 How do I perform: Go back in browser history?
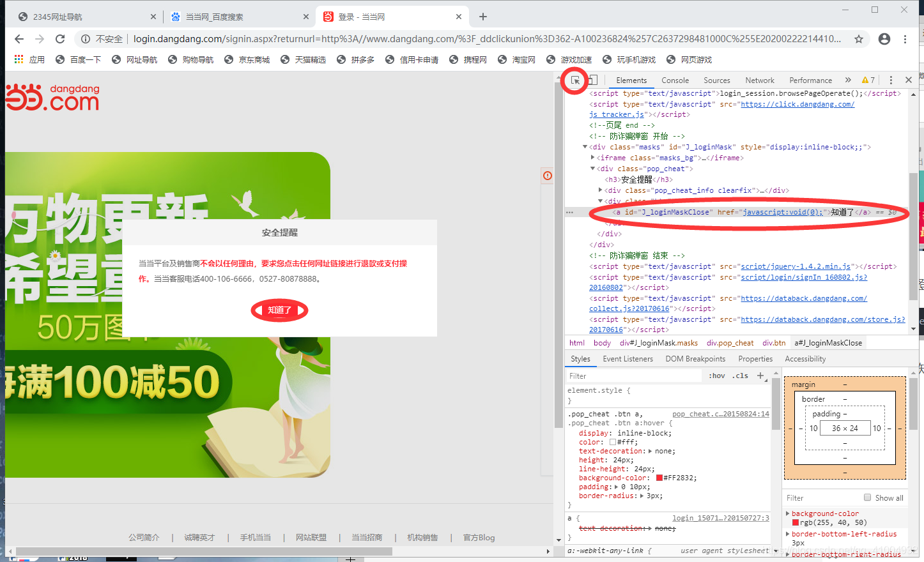(19, 39)
